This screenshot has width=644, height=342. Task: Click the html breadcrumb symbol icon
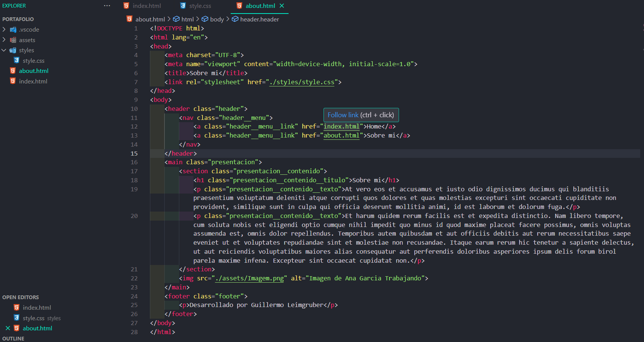[176, 19]
